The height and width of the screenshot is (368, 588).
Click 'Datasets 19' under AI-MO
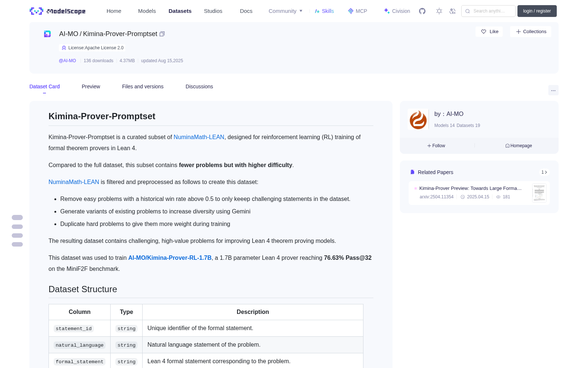click(x=468, y=125)
